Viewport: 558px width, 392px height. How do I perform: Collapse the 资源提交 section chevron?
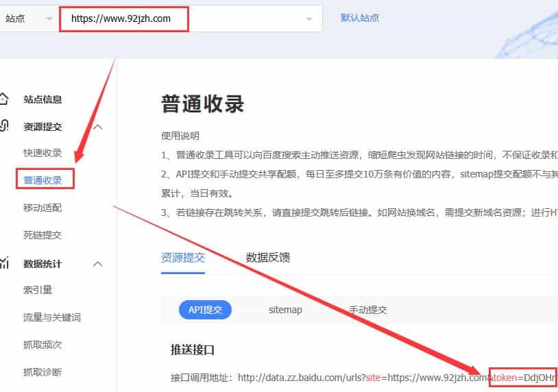point(98,127)
